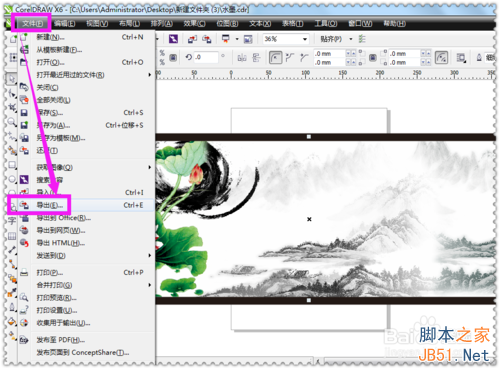The height and width of the screenshot is (369, 500).
Task: Select the Interactive fill tool
Action: click(12, 335)
